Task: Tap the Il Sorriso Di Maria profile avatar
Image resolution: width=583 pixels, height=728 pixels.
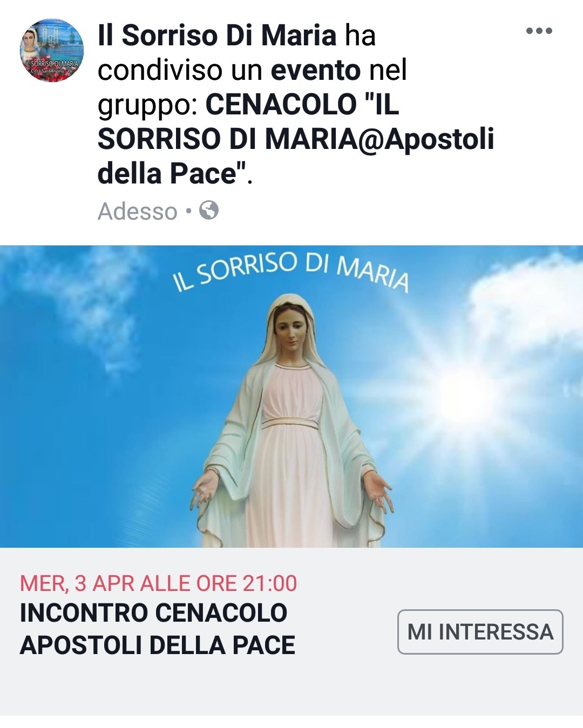Action: (x=52, y=50)
